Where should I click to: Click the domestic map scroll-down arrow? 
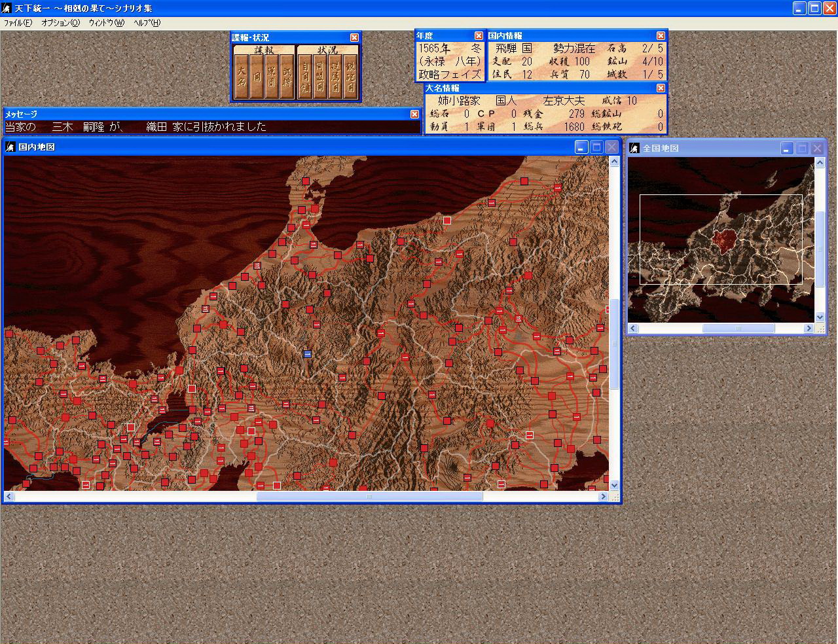pyautogui.click(x=614, y=486)
